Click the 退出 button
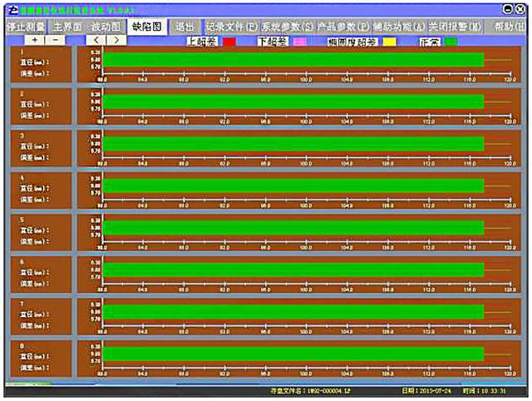 click(185, 27)
